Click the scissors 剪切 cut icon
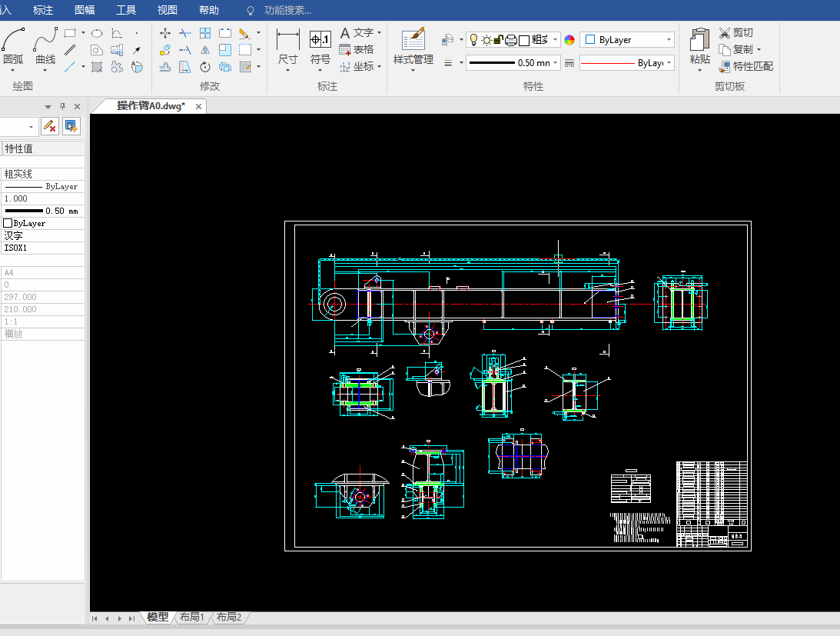 click(725, 33)
